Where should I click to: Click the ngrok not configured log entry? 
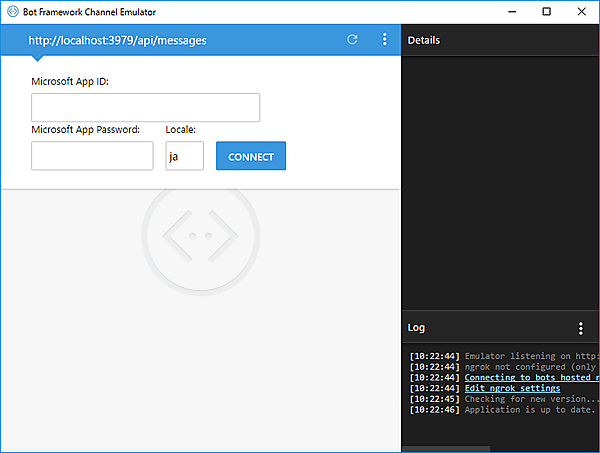tap(531, 366)
